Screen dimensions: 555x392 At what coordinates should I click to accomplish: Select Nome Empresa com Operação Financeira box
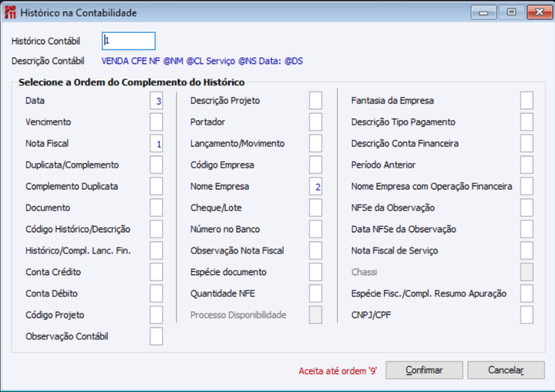point(527,187)
